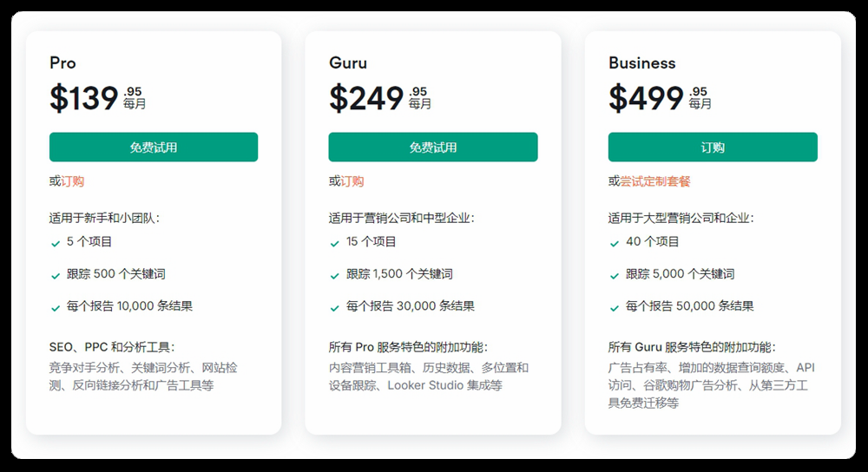
Task: Click the checkmark beside 跟踪 5,000 个关键词
Action: 615,276
